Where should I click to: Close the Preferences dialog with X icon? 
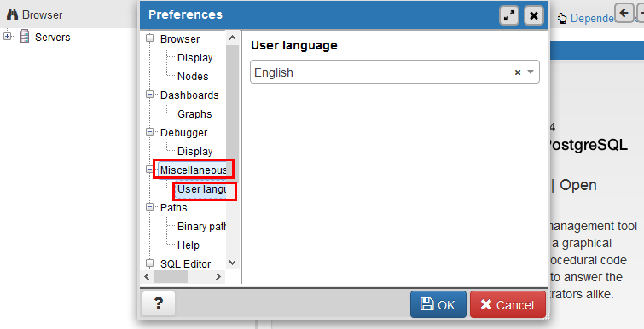(533, 15)
